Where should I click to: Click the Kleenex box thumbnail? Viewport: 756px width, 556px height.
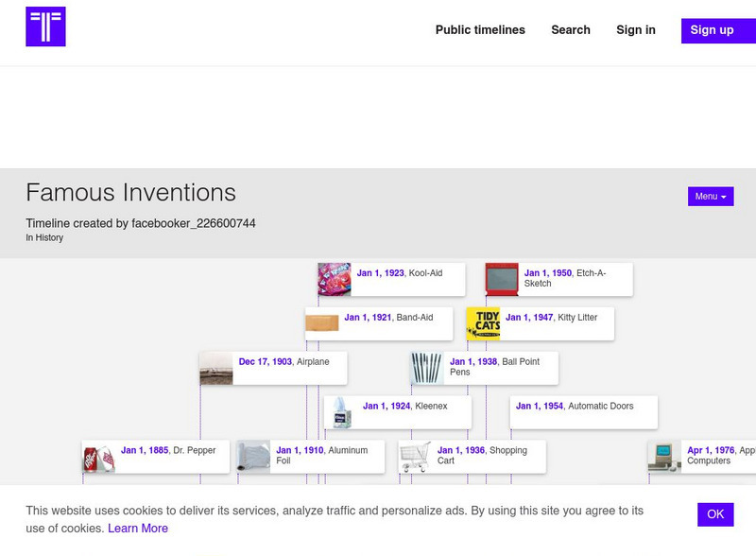pyautogui.click(x=340, y=413)
